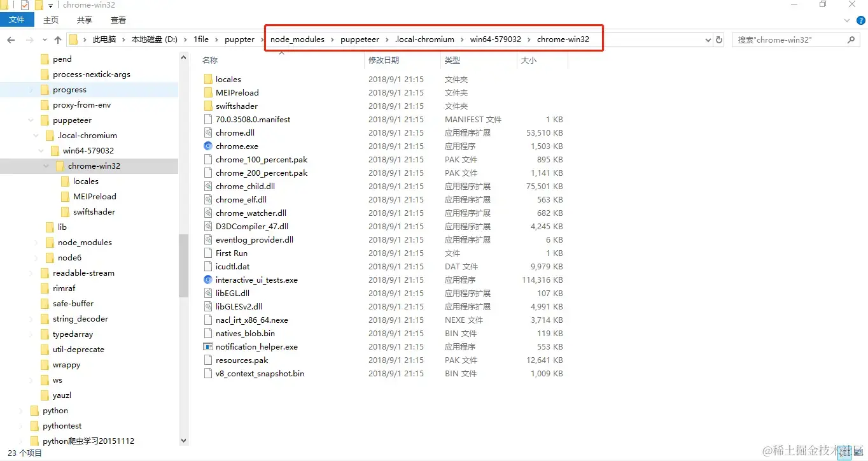Open node6 folder in navigation tree
The width and height of the screenshot is (868, 461).
click(x=69, y=258)
